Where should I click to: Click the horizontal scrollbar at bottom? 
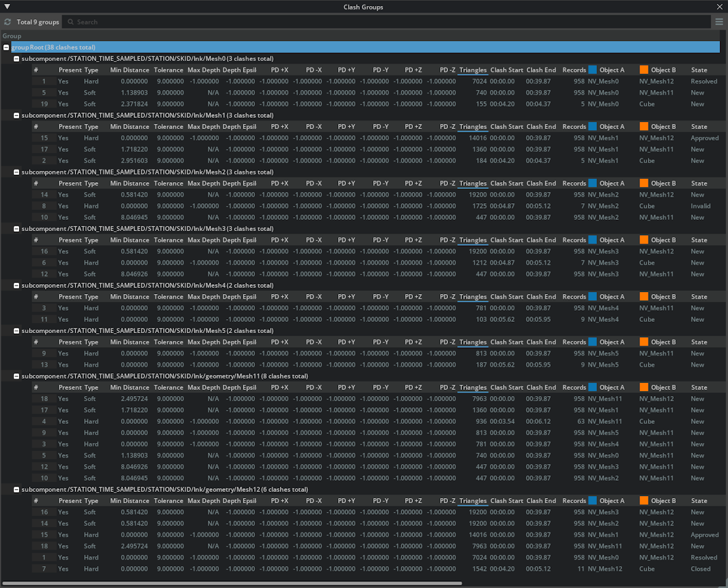232,583
